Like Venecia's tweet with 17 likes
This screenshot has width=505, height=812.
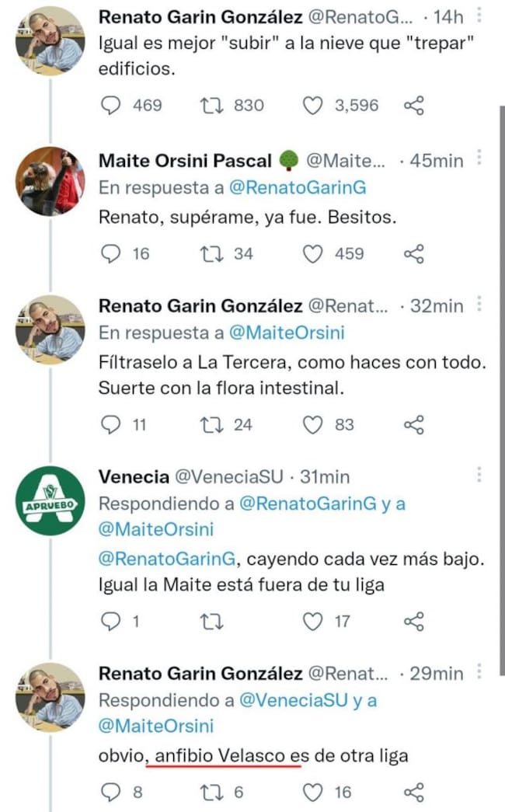(x=312, y=621)
